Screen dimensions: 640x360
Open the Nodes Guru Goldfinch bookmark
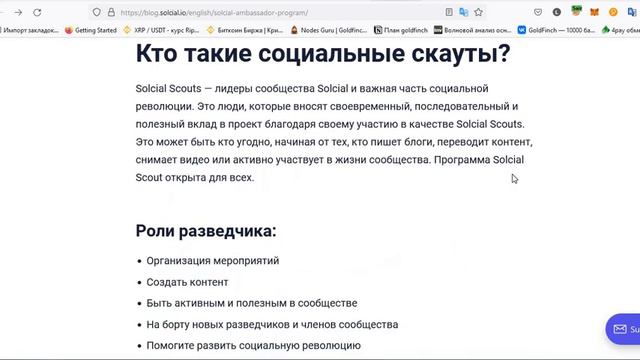pos(329,30)
